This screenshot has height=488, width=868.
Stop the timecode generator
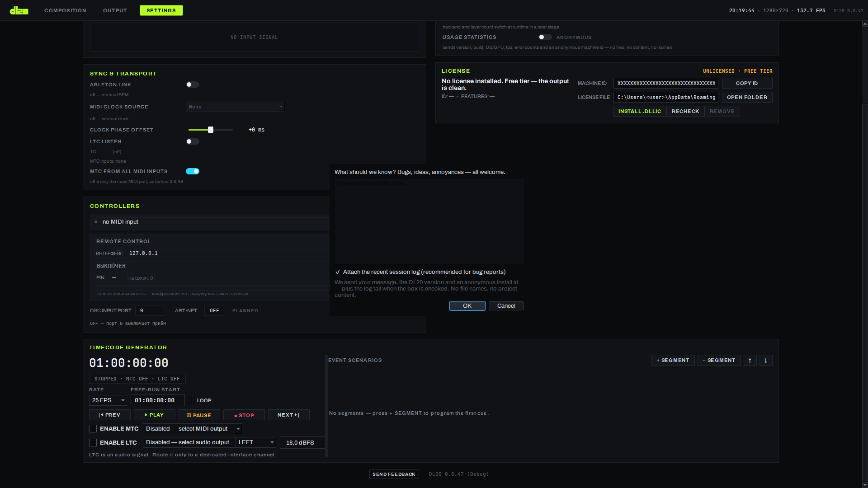point(244,415)
